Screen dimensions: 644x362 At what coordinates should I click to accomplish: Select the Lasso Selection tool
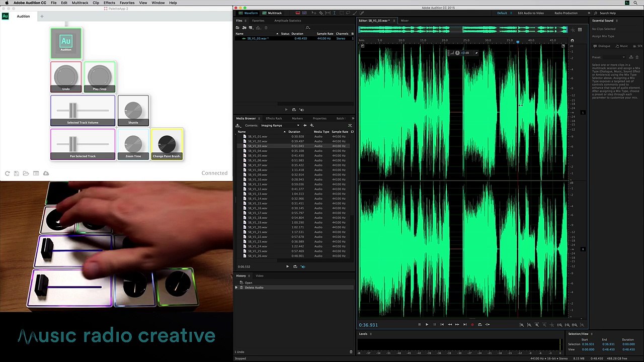[348, 13]
